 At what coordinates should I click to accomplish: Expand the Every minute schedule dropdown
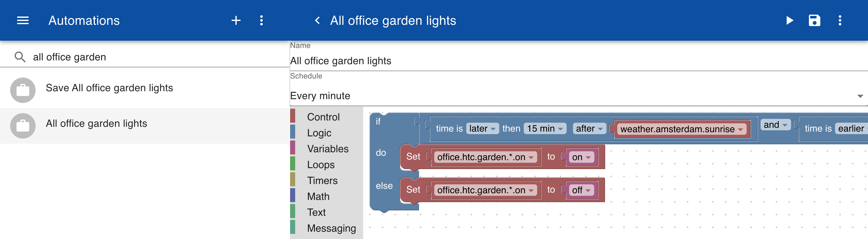pos(579,96)
